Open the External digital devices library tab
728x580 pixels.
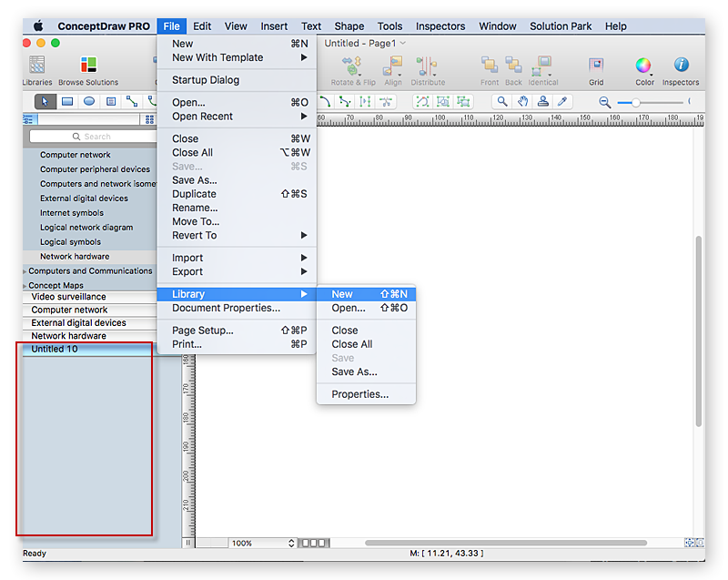[78, 322]
